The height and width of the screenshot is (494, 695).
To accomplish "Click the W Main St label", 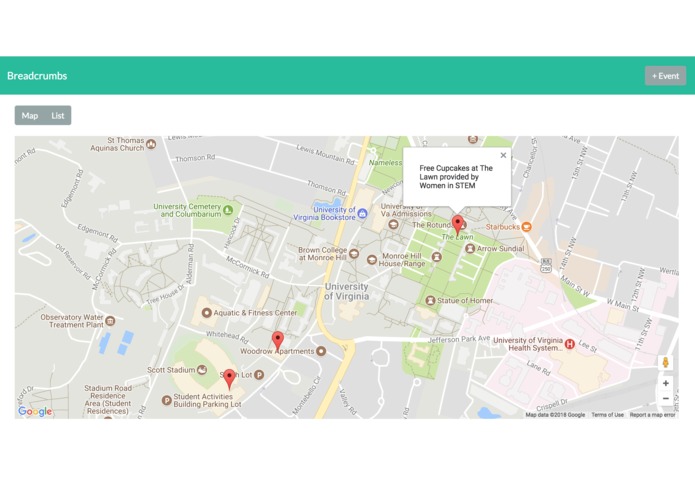I will [x=623, y=305].
